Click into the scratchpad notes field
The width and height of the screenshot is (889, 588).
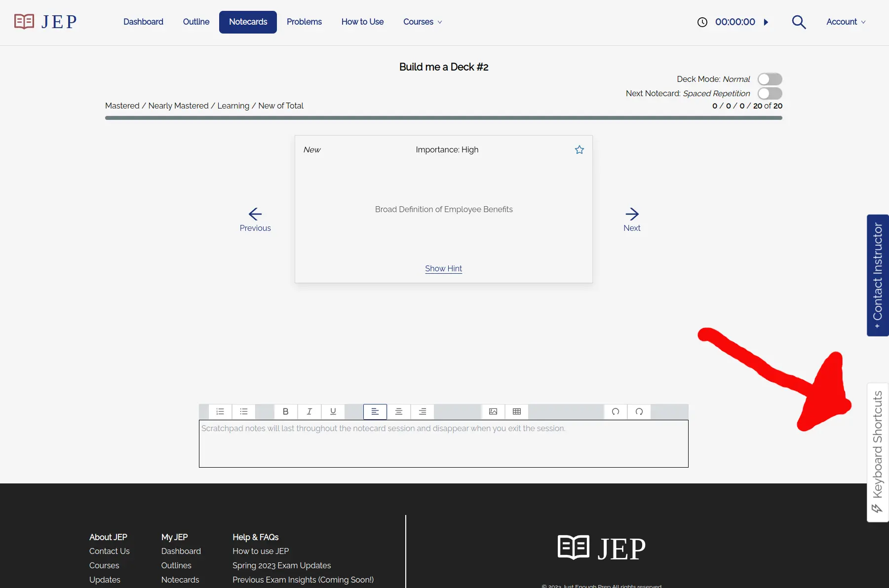click(443, 444)
